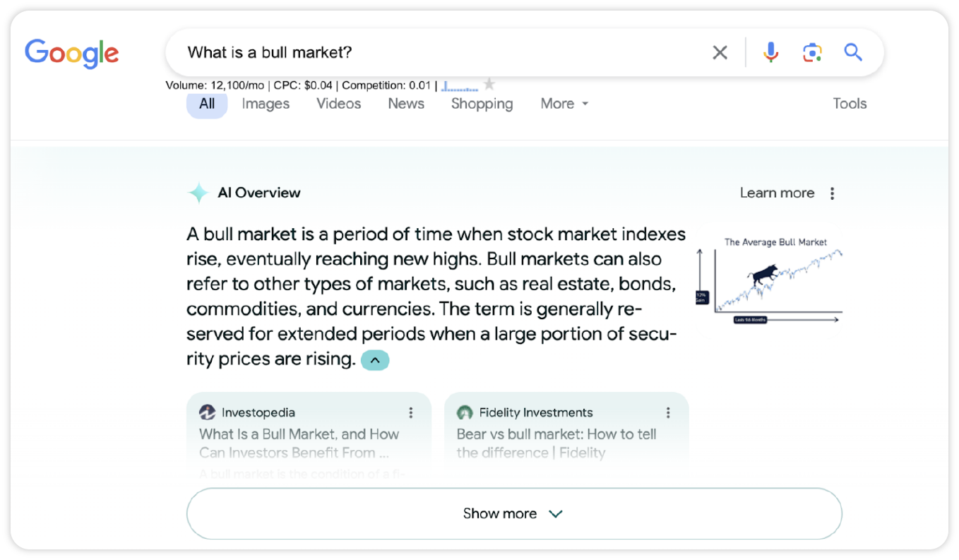
Task: Open the Tools options
Action: tap(849, 104)
